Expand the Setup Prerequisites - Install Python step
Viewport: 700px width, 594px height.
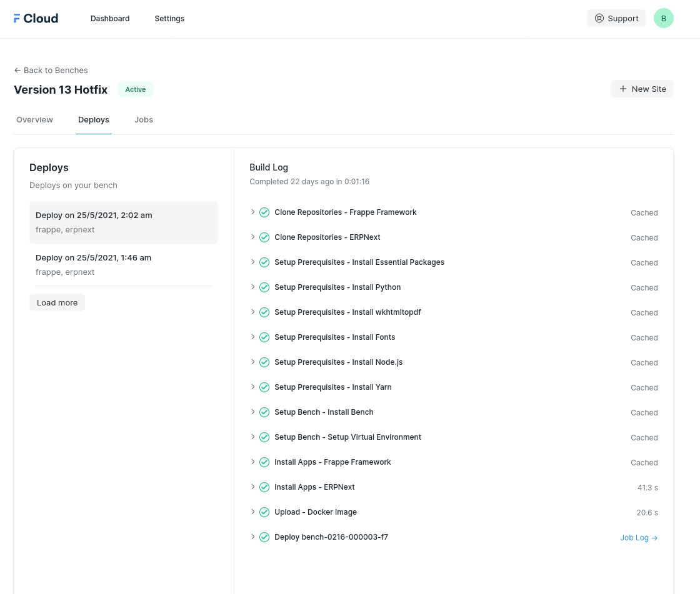click(252, 287)
